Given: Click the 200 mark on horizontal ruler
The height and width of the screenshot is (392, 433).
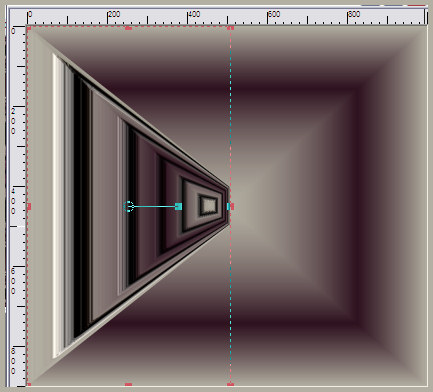Looking at the screenshot, I should coord(114,14).
